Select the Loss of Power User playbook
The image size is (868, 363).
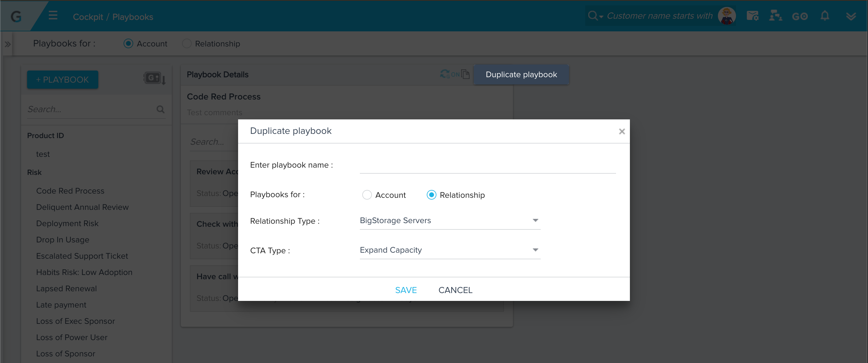coord(71,337)
